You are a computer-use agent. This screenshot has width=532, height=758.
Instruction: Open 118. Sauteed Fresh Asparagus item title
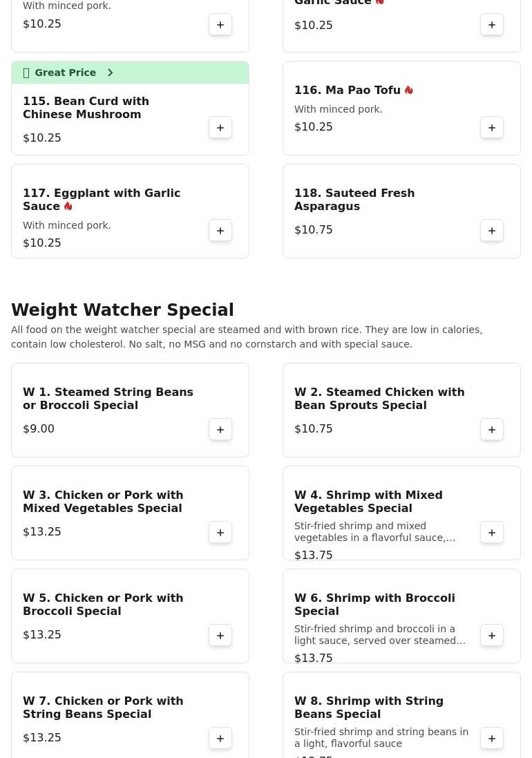(x=354, y=200)
